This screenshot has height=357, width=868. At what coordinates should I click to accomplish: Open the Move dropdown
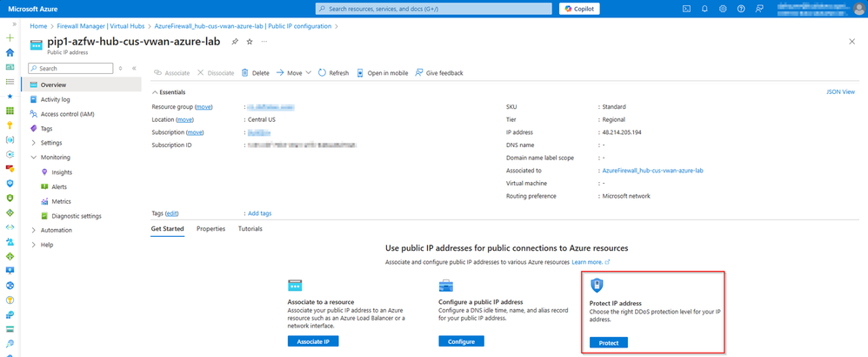pos(293,72)
